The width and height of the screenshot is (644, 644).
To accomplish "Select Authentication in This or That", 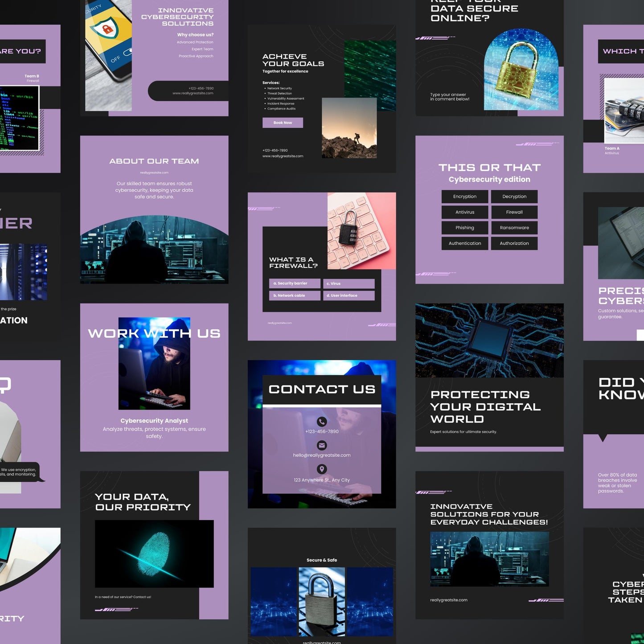I will [465, 243].
